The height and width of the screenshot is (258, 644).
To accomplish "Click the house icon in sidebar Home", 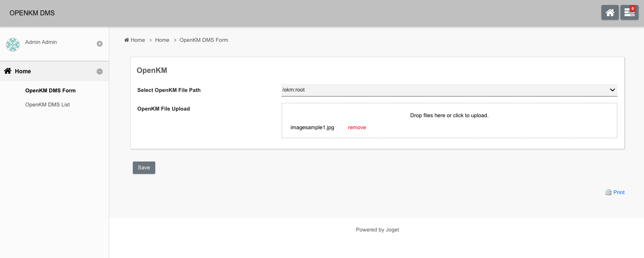I will [7, 71].
